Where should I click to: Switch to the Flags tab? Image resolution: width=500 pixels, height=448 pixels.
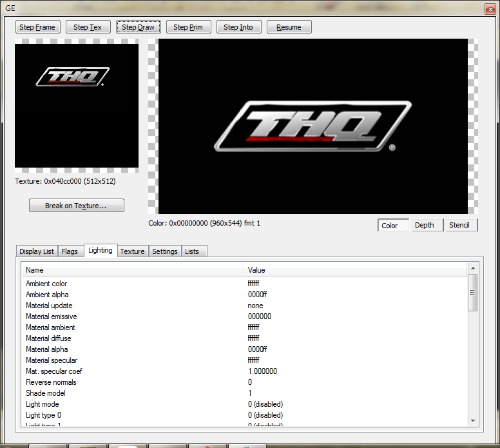click(70, 251)
